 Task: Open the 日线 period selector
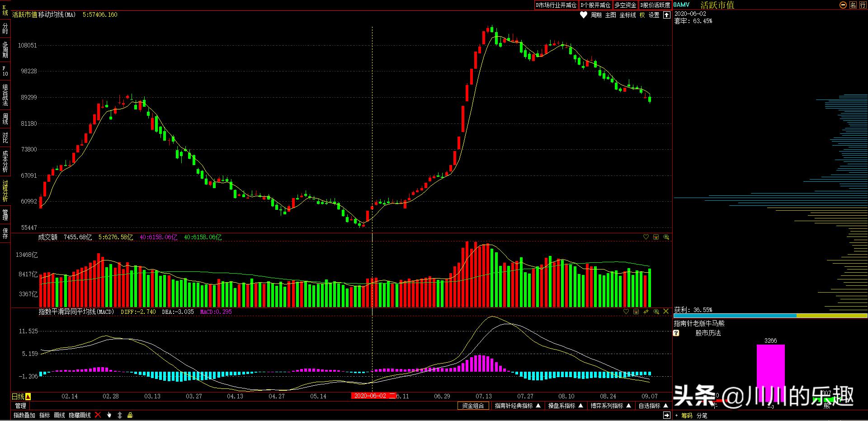tap(21, 397)
